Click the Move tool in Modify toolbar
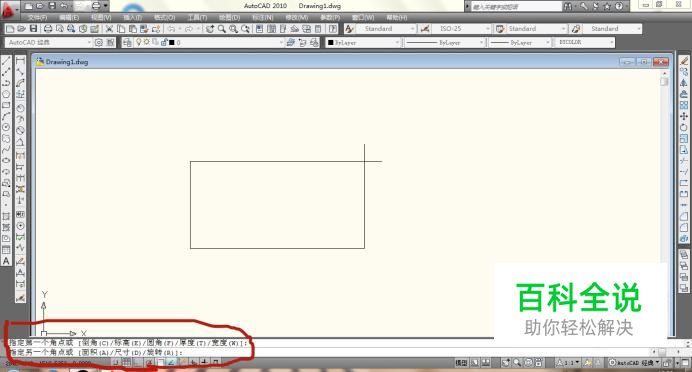 684,116
